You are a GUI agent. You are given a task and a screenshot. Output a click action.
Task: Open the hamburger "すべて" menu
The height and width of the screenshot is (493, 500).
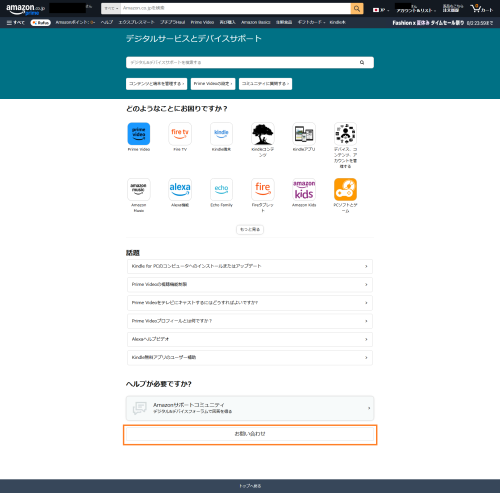point(15,22)
